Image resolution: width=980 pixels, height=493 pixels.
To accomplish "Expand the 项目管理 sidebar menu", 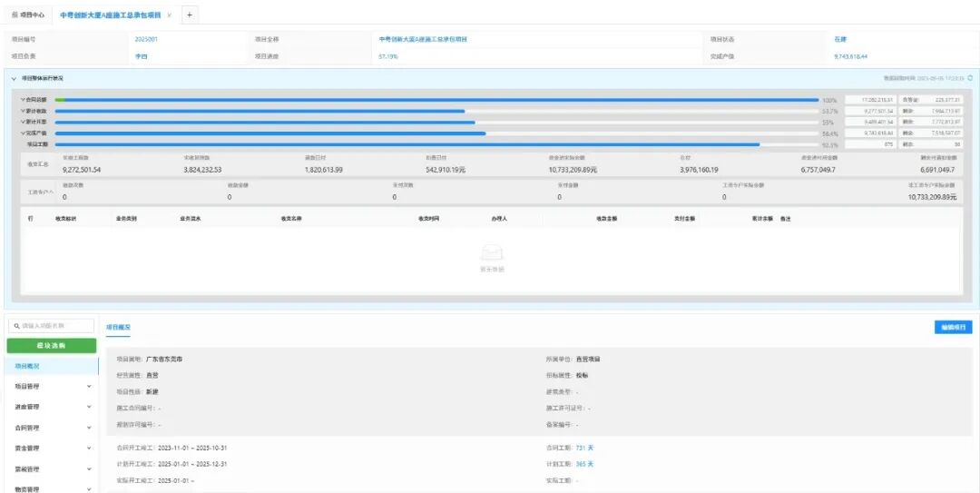I will (x=88, y=386).
